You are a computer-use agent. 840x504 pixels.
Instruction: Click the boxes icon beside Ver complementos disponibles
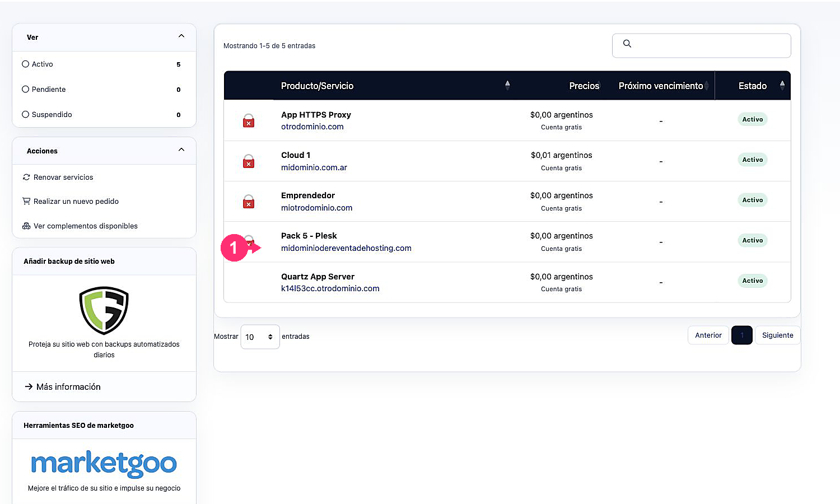[26, 226]
